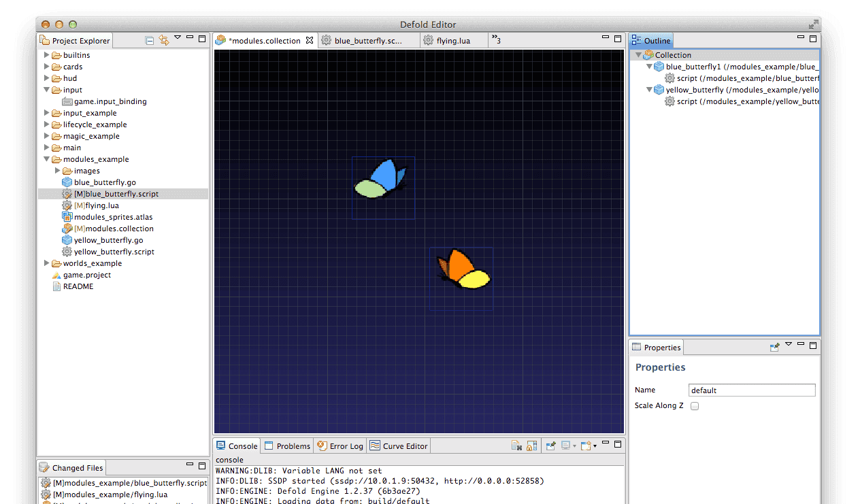Viewport: 860px width, 504px height.
Task: Collapse the modules_example folder
Action: tap(47, 159)
